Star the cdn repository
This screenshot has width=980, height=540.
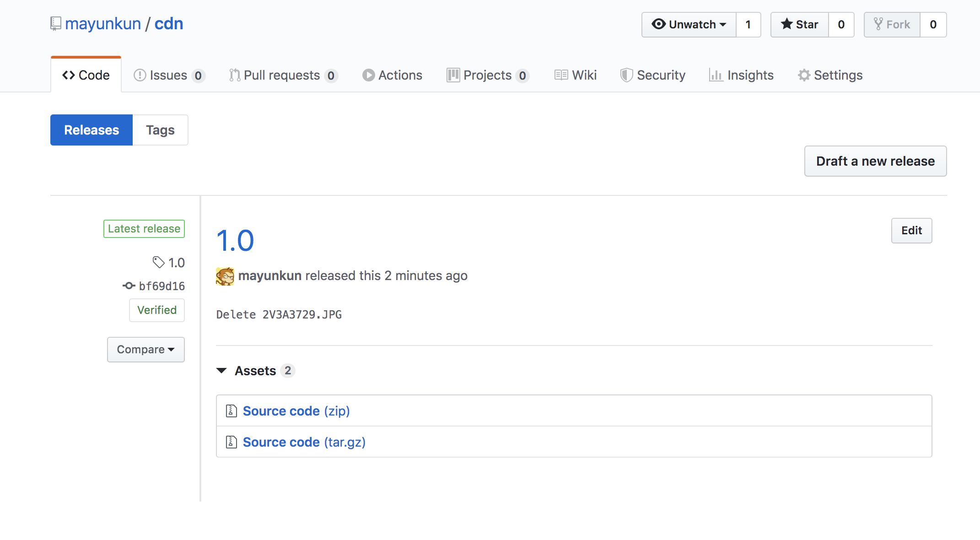tap(799, 25)
